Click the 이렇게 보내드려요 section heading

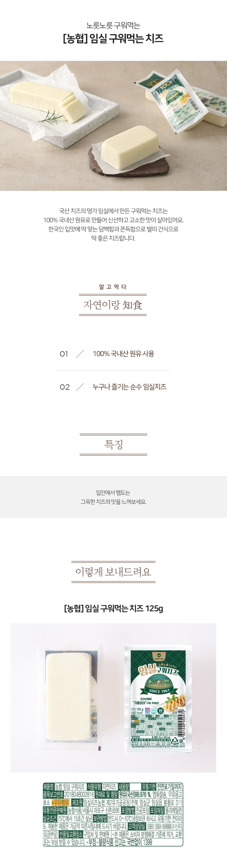click(113, 572)
